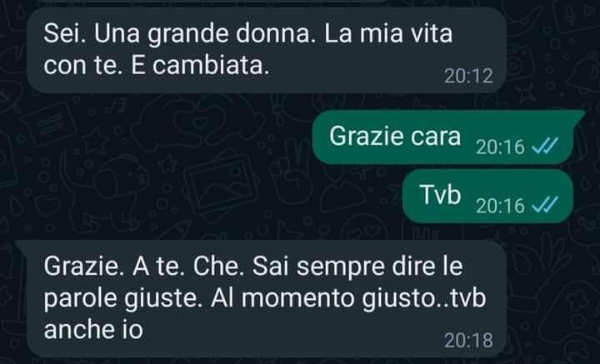This screenshot has height=364, width=600.
Task: Tap the blue read receipt on Grazie cara
Action: point(545,146)
